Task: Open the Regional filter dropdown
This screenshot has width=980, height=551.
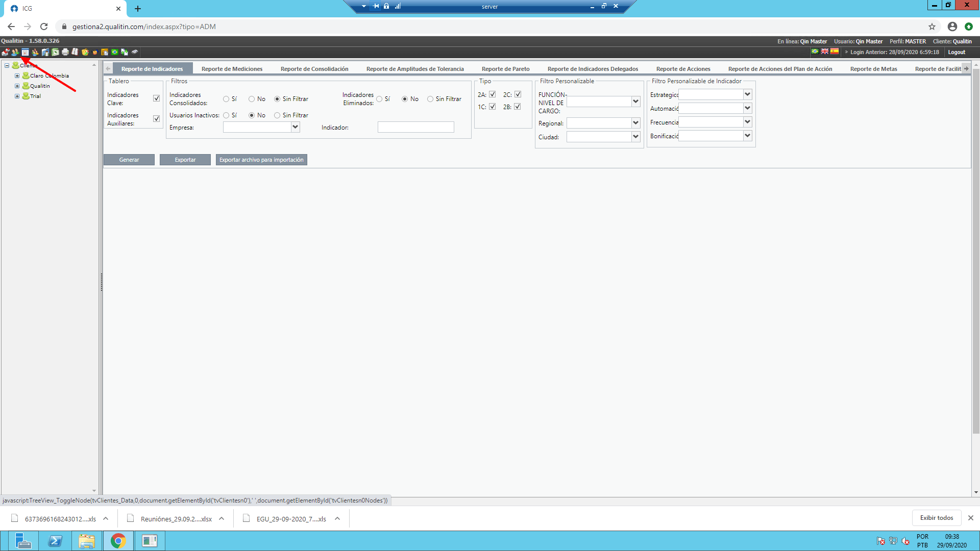Action: tap(603, 123)
